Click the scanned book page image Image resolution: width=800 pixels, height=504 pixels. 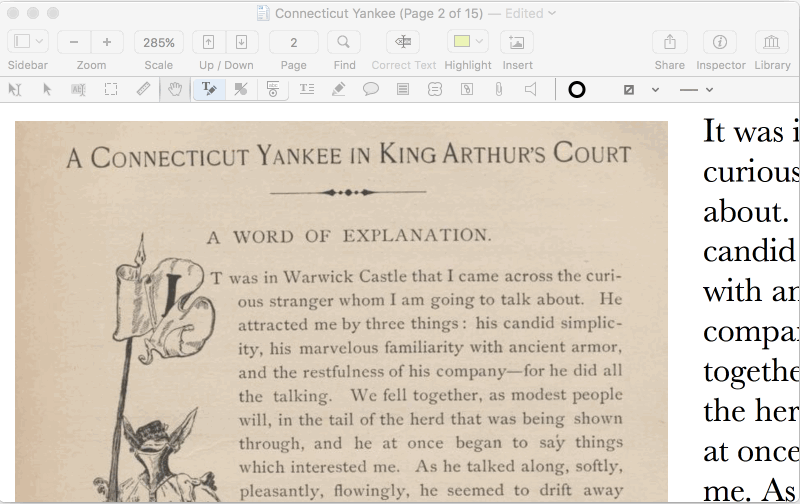[x=341, y=311]
